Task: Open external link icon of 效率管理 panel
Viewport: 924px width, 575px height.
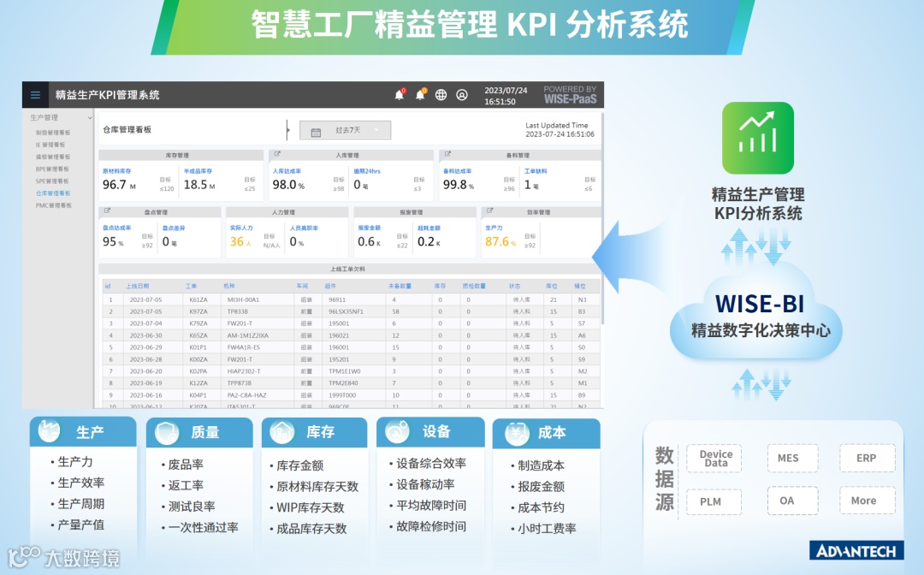Action: click(x=489, y=210)
